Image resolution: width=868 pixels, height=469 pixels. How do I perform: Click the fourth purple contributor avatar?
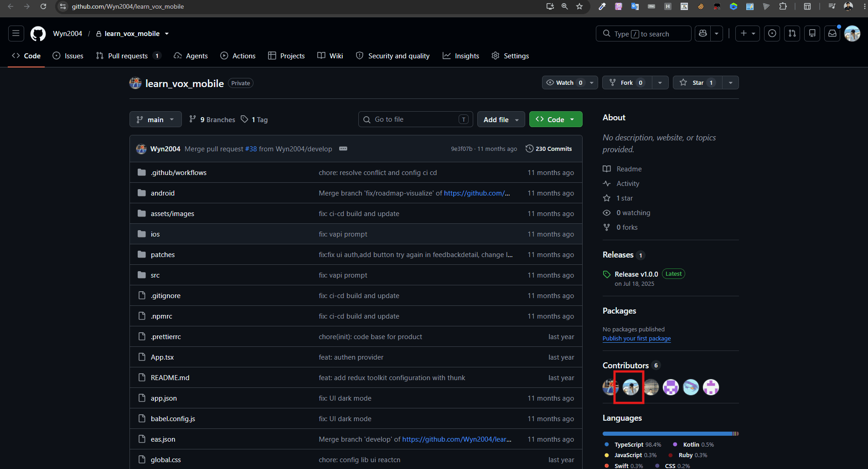coord(671,387)
